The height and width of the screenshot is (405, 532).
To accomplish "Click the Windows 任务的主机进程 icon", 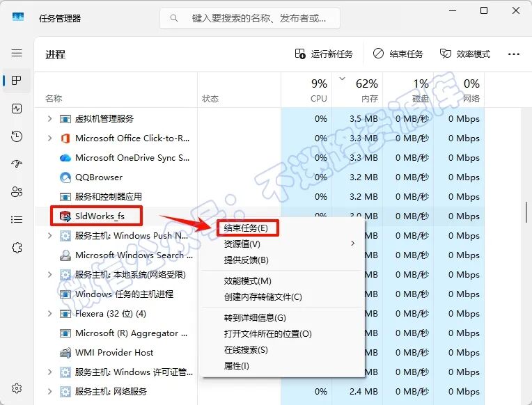I will click(x=65, y=294).
